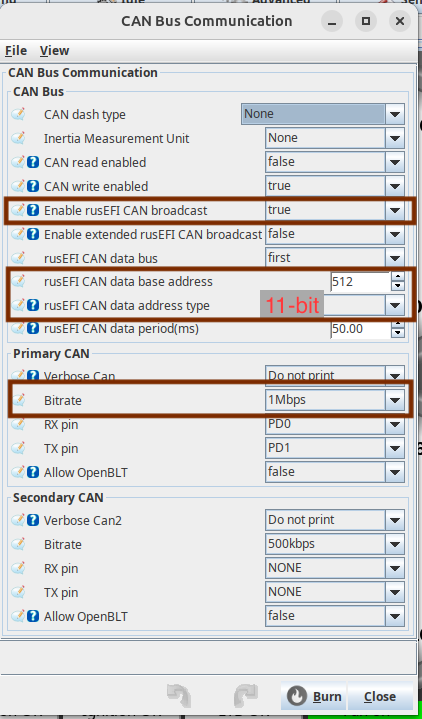Click help icon for extended rusEFI CAN broadcast
422x719 pixels.
tap(33, 234)
